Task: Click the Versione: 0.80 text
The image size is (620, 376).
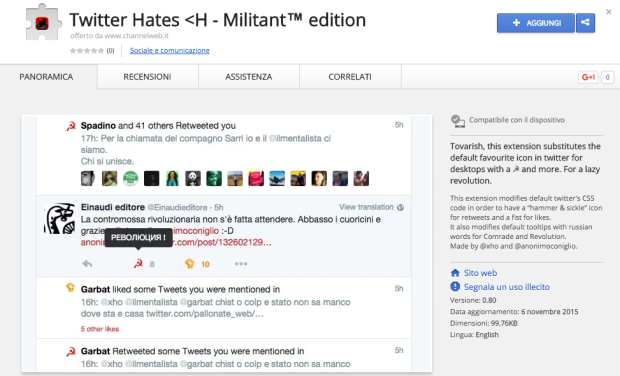Action: tap(473, 300)
